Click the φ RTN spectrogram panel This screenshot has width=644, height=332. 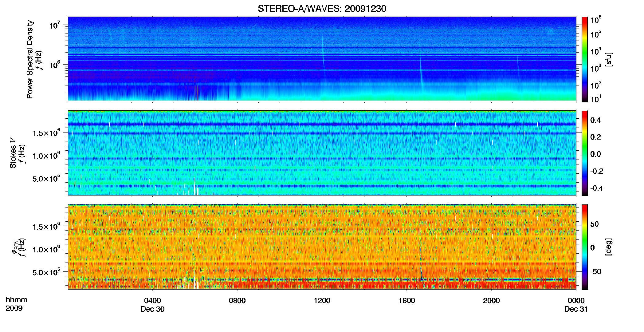pos(322,247)
